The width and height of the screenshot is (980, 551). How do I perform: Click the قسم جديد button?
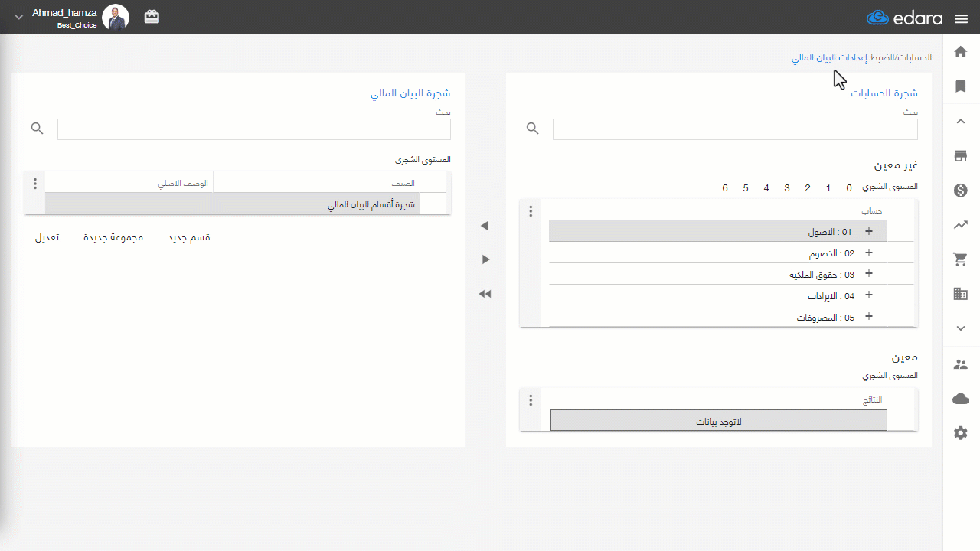click(x=189, y=238)
